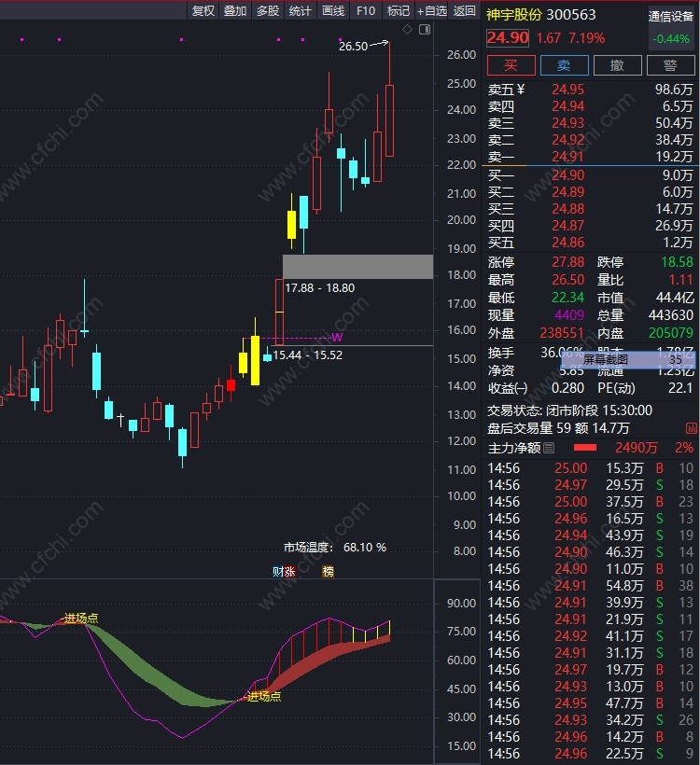700x765 pixels.
Task: Click the 17.88 - 18.80 gap label
Action: [x=320, y=288]
